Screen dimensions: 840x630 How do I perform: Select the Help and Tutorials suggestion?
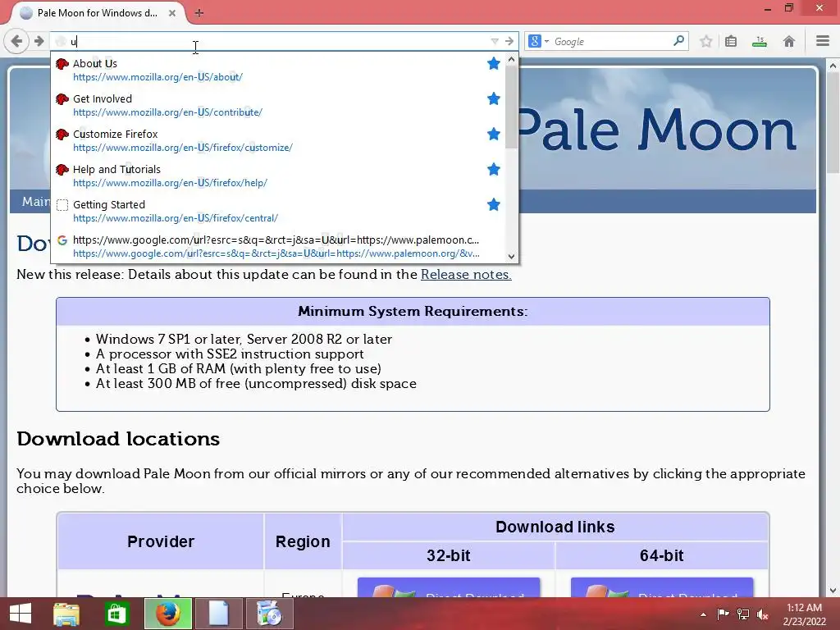tap(277, 176)
